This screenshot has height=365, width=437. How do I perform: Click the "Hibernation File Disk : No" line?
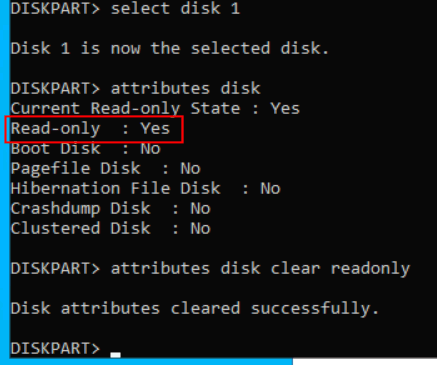[x=145, y=188]
